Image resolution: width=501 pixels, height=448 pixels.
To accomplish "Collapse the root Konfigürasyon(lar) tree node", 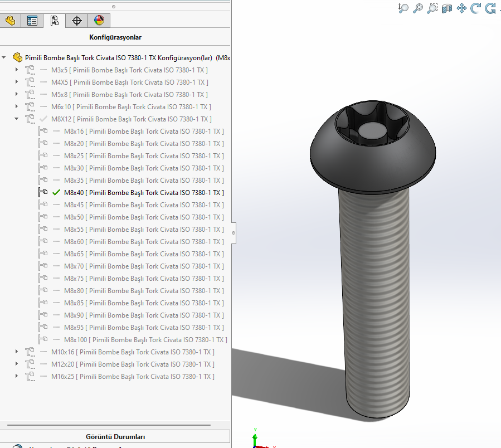I will coord(4,57).
